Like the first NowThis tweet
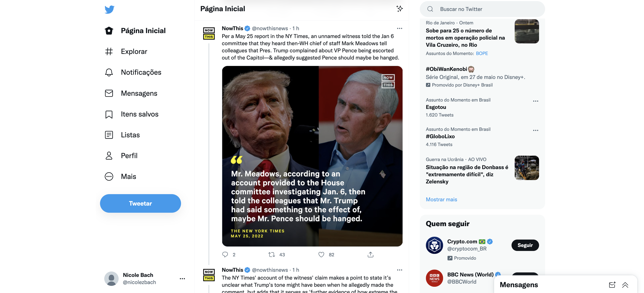This screenshot has width=644, height=293. [x=321, y=255]
